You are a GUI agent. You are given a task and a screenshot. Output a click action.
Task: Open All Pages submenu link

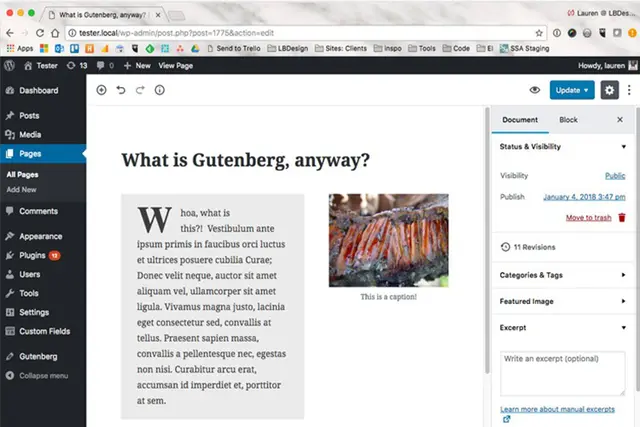pos(22,175)
